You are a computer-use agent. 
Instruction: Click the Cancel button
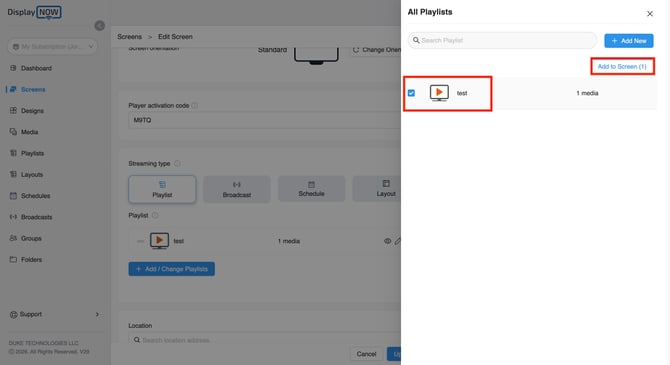point(366,354)
